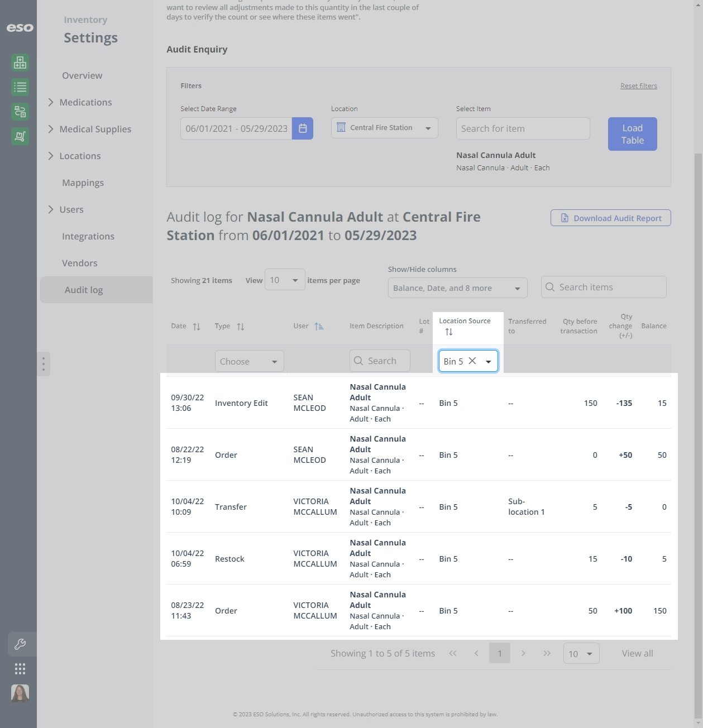Image resolution: width=703 pixels, height=728 pixels.
Task: Open the Medications inventory icon in sidebar
Action: coord(20,63)
